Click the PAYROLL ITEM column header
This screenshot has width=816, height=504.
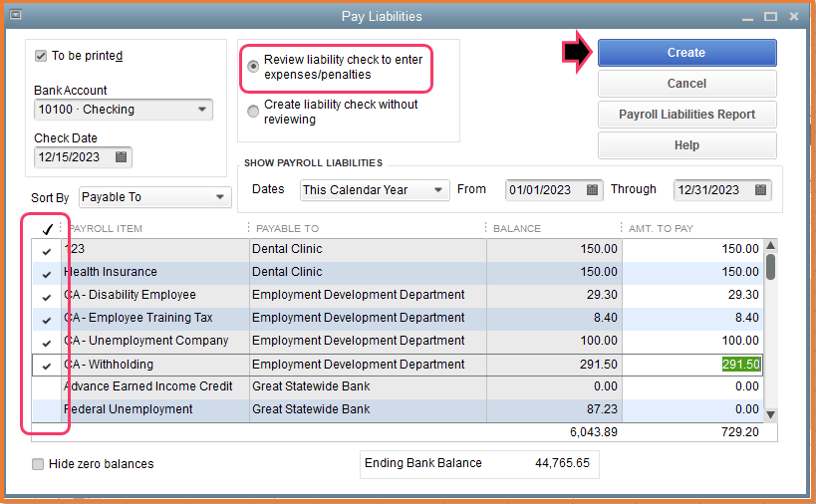click(106, 228)
